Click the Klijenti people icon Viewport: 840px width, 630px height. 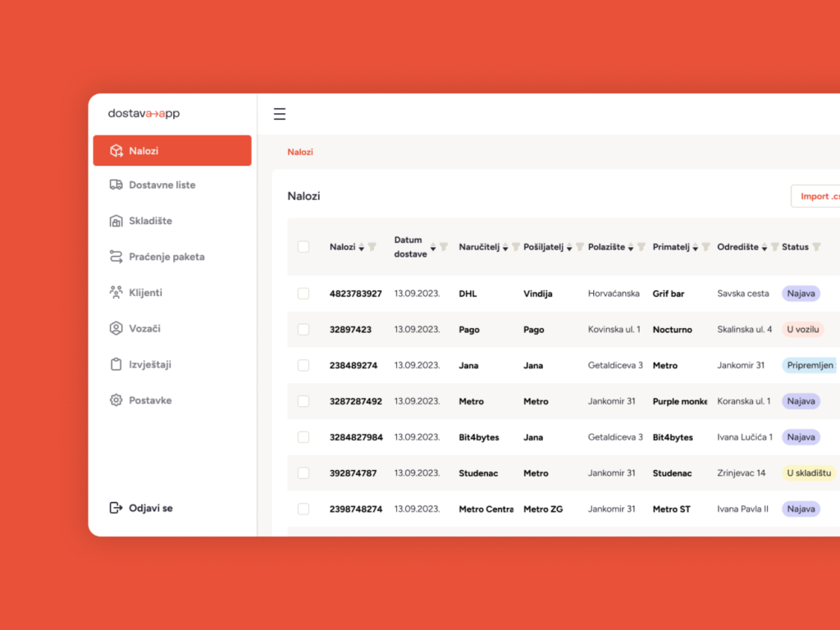coord(116,293)
